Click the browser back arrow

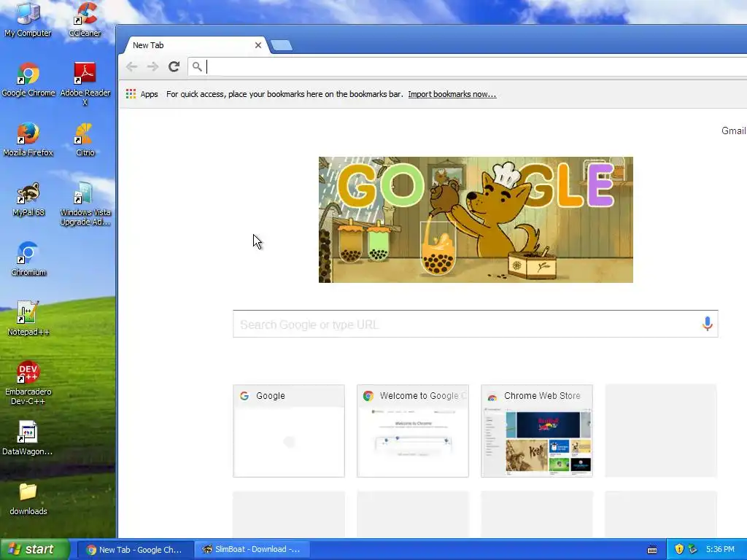coord(132,66)
